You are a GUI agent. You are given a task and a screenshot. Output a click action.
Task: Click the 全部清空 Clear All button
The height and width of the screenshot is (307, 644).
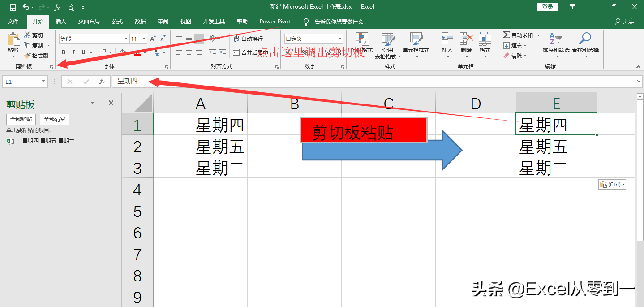pyautogui.click(x=55, y=119)
